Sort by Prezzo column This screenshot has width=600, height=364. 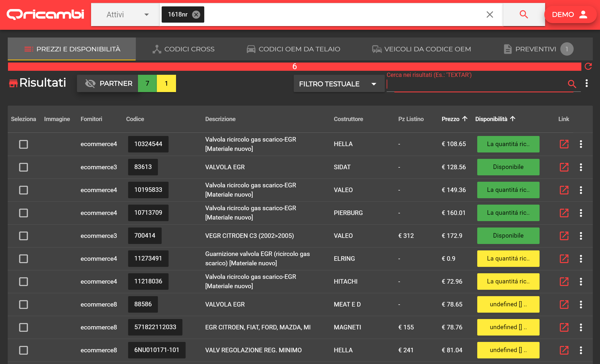point(455,119)
